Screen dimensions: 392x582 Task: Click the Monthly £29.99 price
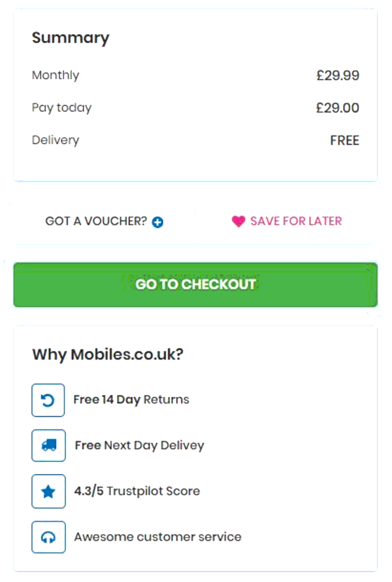338,76
